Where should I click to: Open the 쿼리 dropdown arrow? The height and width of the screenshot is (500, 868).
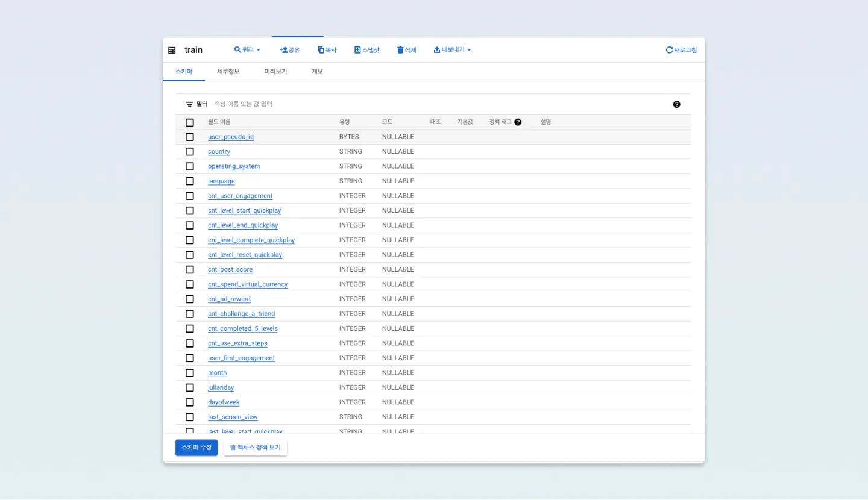point(259,50)
